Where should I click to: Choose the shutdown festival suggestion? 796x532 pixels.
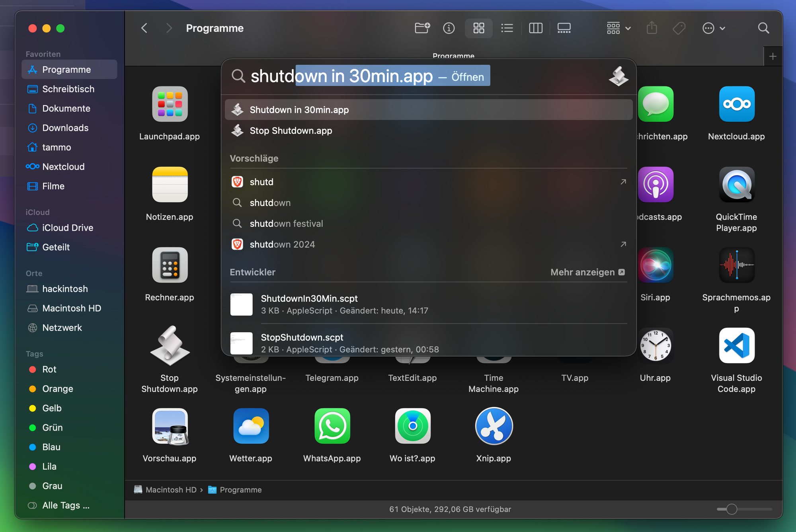coord(286,224)
